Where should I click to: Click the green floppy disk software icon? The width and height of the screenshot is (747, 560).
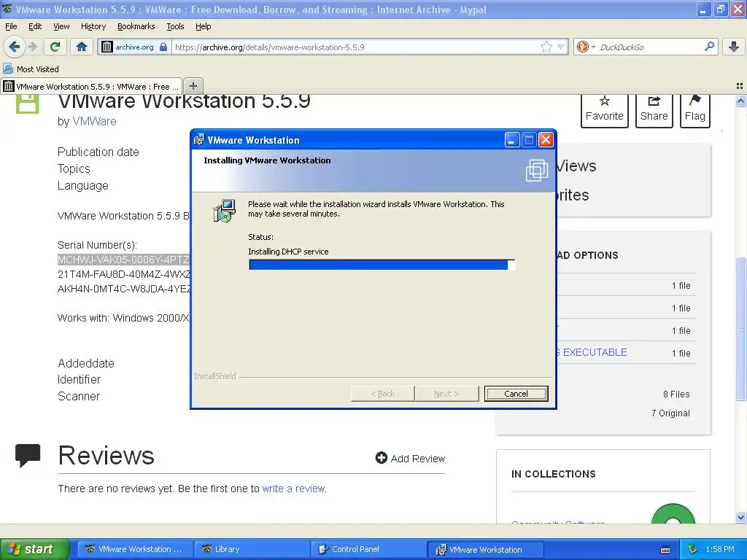pyautogui.click(x=27, y=104)
